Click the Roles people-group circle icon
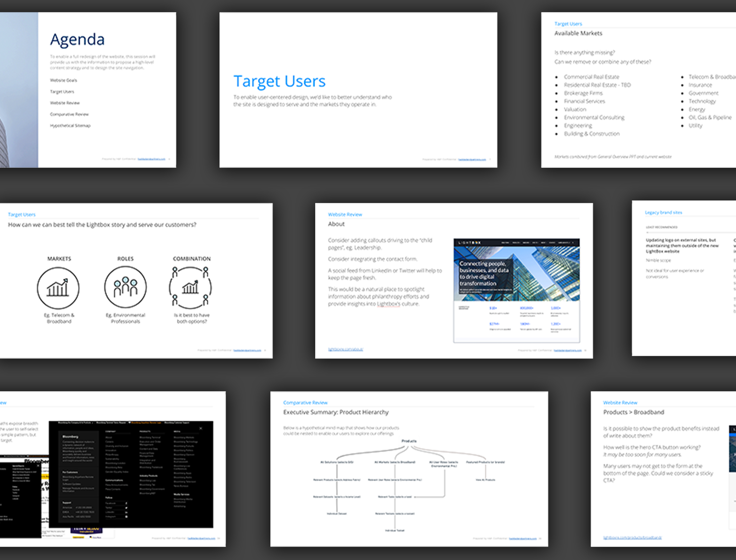Screen dimensions: 736x560 click(x=125, y=287)
